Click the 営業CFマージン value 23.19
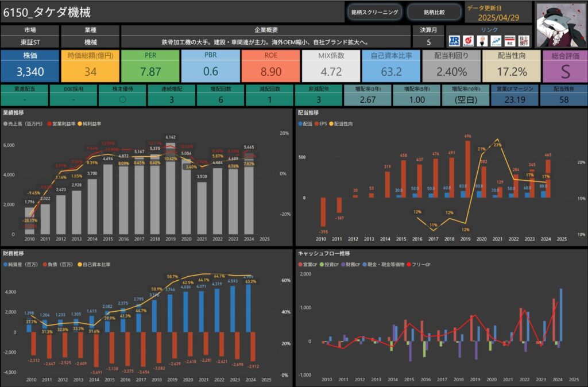 click(514, 100)
